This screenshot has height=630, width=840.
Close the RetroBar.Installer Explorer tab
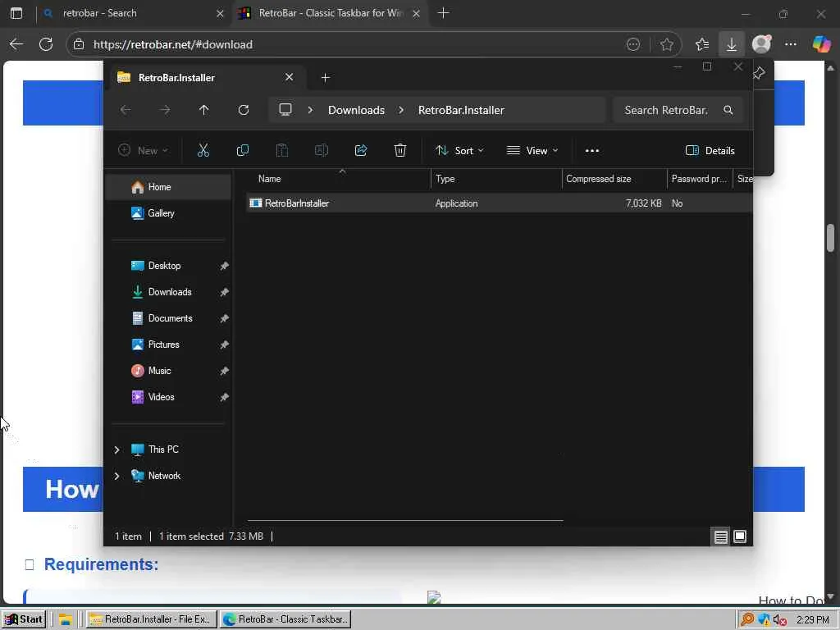click(x=290, y=77)
